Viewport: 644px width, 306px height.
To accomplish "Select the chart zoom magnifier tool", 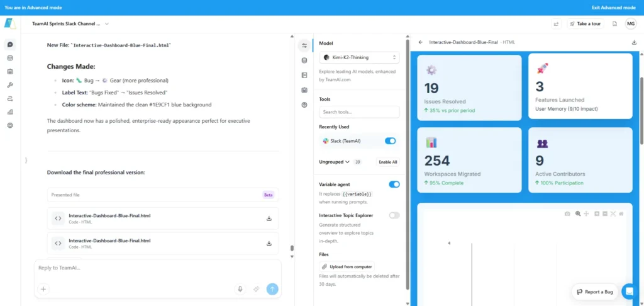I will tap(578, 213).
